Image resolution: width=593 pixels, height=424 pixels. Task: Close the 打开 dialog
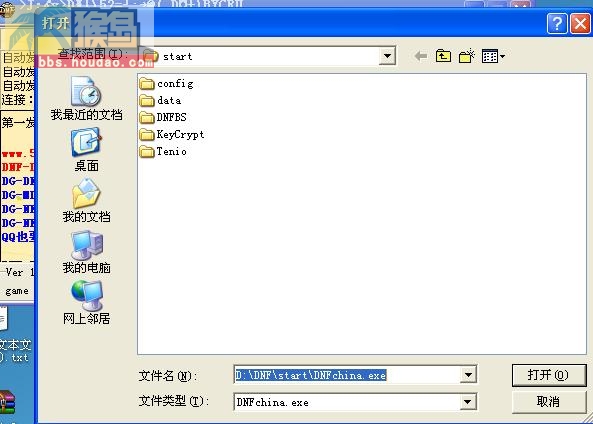[581, 24]
